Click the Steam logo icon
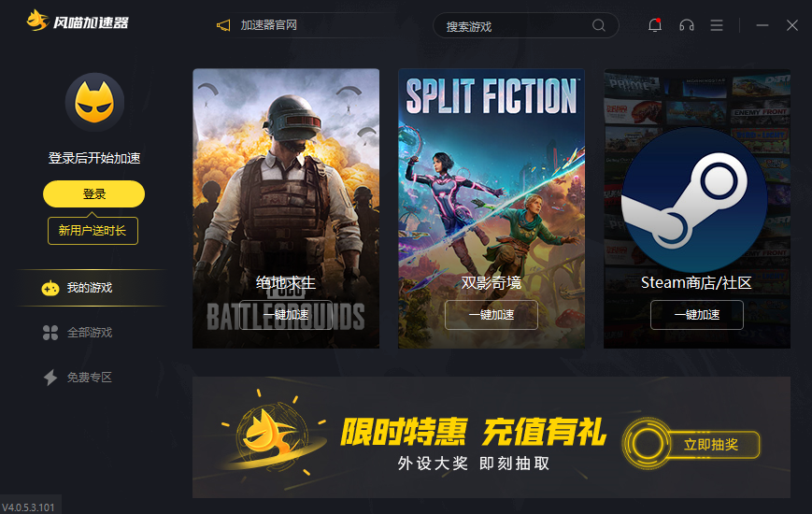 694,199
